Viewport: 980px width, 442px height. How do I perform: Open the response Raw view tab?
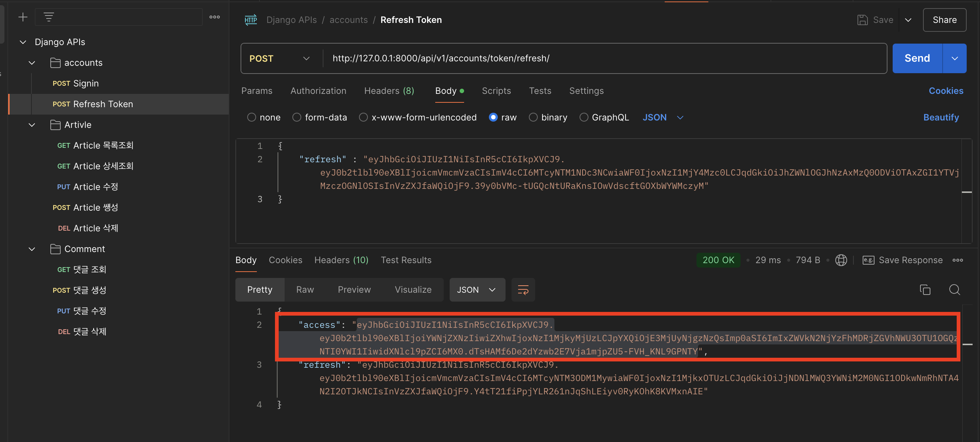[305, 290]
